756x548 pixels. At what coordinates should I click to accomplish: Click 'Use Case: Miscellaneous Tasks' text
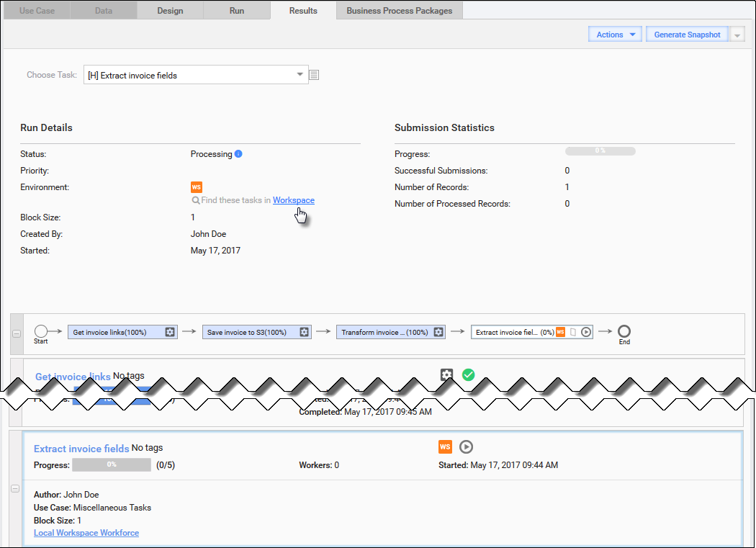tap(93, 508)
